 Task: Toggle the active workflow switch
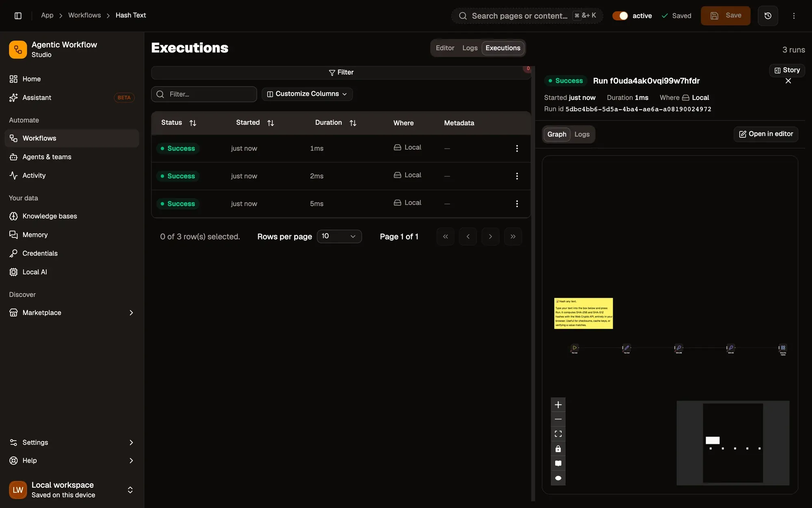pos(620,15)
